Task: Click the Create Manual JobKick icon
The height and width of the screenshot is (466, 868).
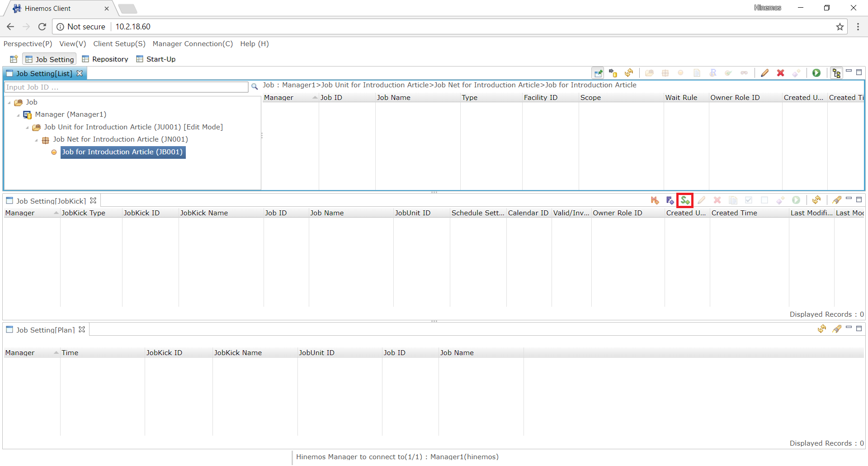Action: 655,200
